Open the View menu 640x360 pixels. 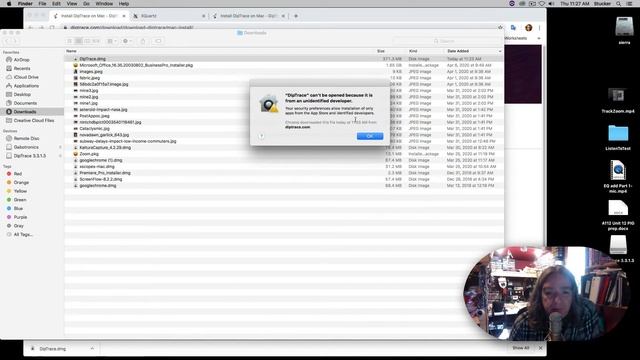(72, 4)
